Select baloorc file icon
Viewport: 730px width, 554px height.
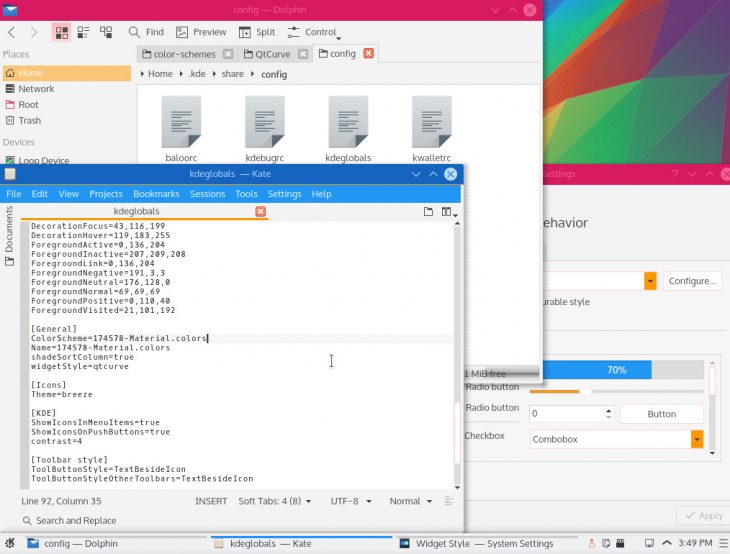tap(181, 122)
